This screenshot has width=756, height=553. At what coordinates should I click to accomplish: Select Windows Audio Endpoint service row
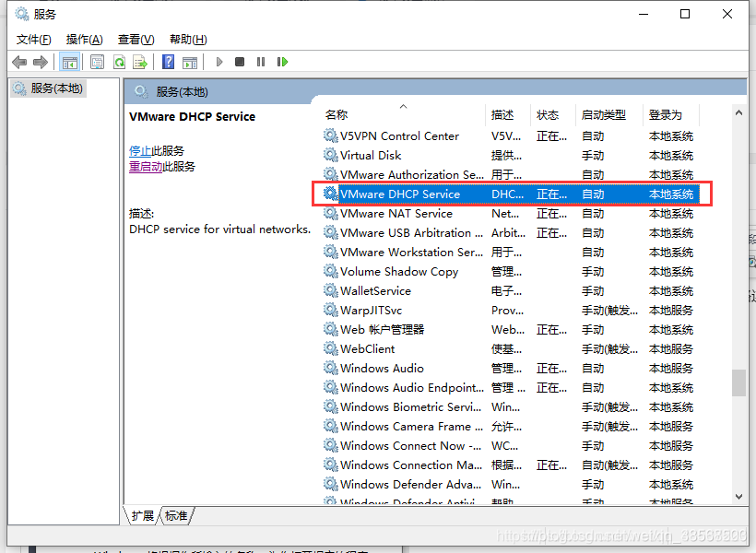tap(511, 388)
